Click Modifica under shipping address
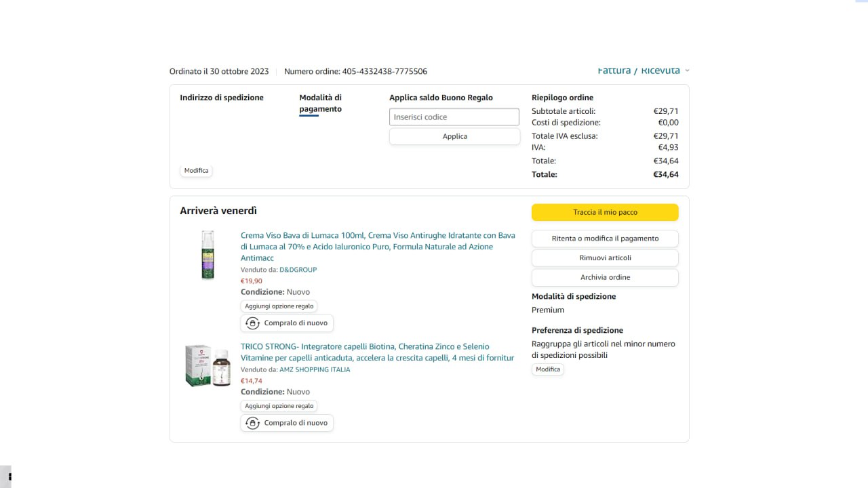Viewport: 868px width, 488px height. point(196,171)
